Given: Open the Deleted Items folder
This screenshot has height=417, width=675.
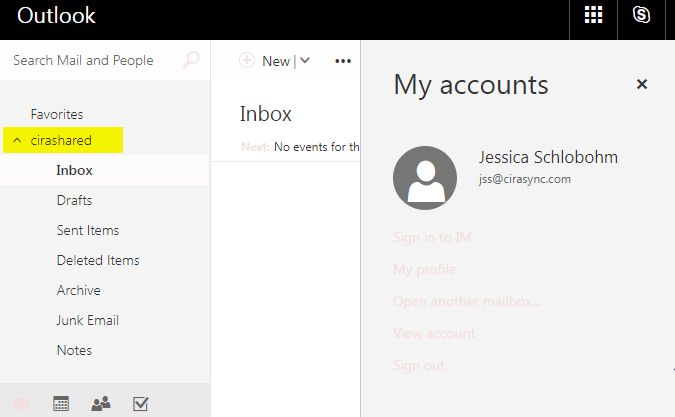Looking at the screenshot, I should (98, 260).
